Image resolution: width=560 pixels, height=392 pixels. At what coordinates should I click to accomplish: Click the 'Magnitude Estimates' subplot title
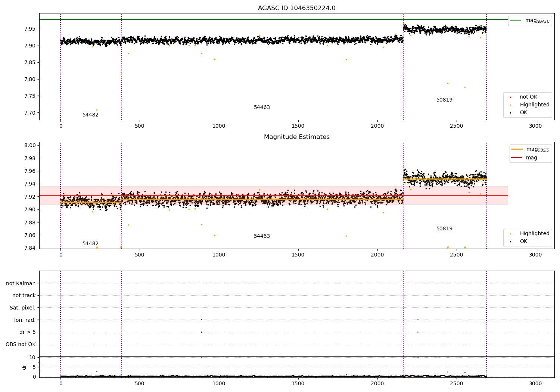(x=297, y=137)
